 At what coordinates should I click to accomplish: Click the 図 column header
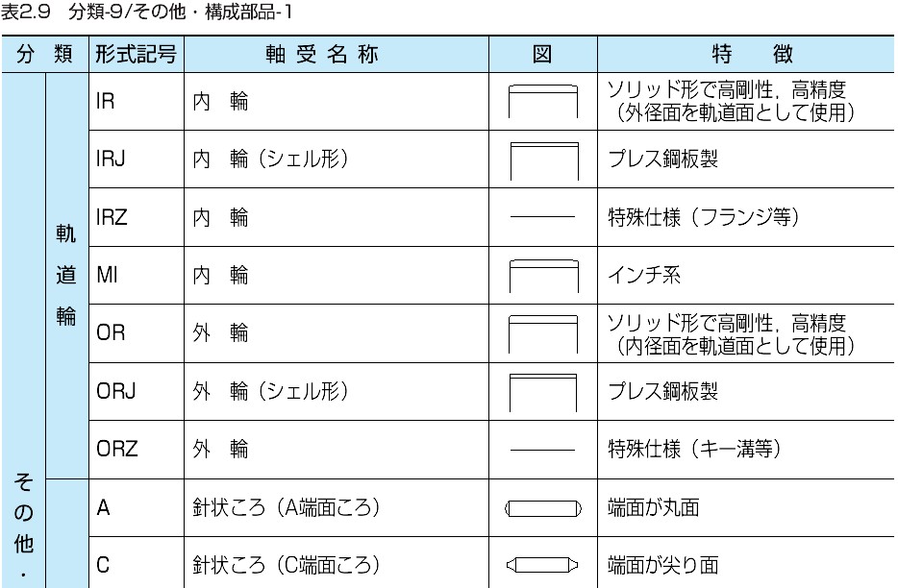tap(542, 54)
